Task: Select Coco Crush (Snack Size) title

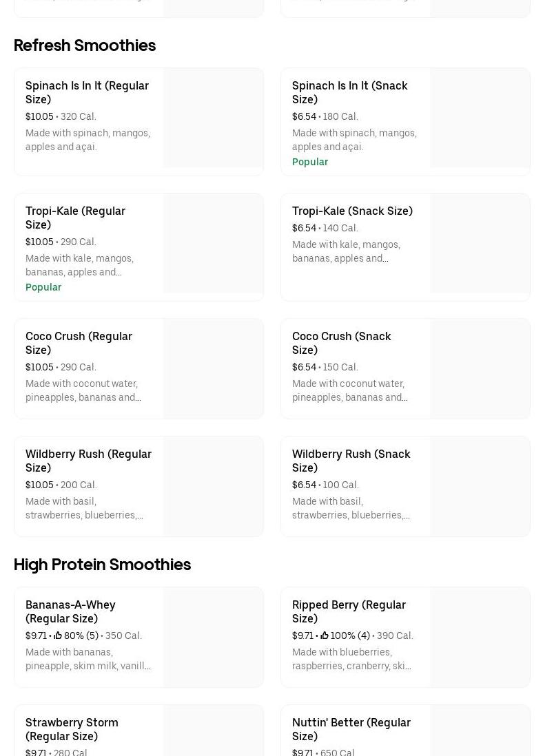Action: tap(341, 343)
